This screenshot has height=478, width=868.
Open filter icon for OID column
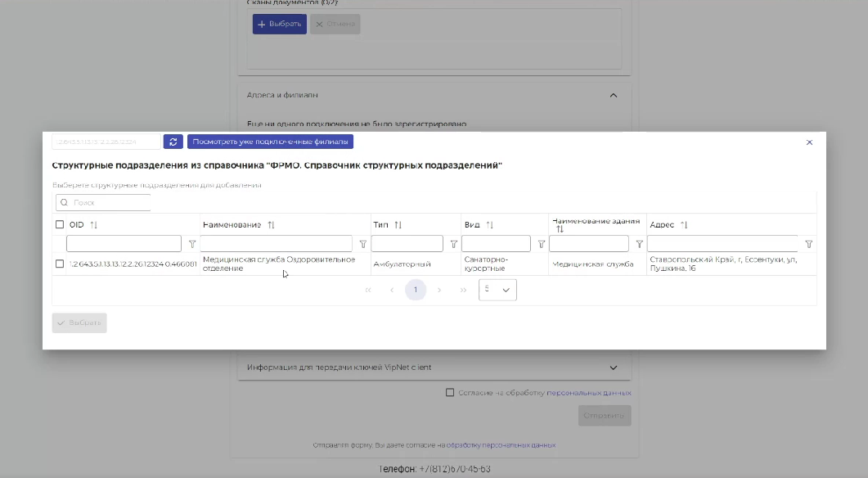click(192, 244)
